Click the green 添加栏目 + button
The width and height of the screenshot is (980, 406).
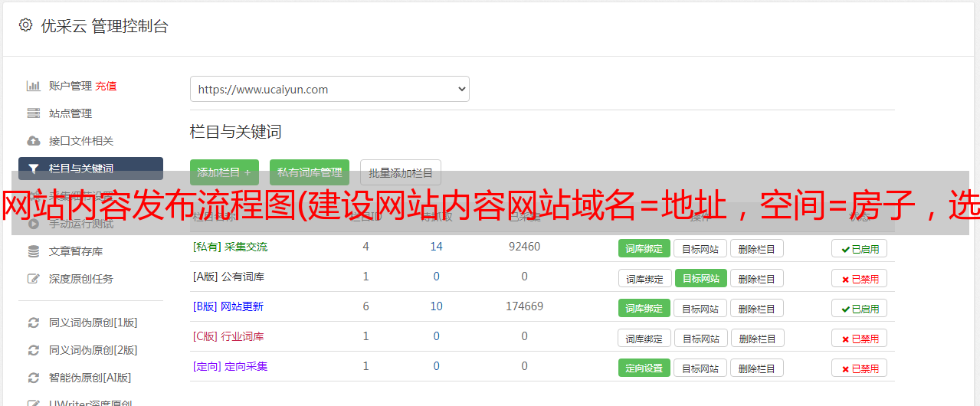click(x=224, y=172)
